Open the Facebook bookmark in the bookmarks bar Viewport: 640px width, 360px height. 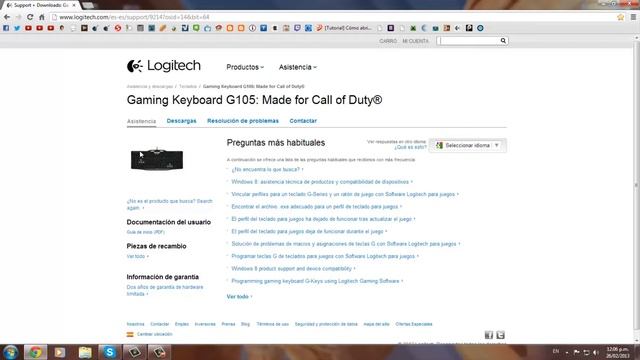6,28
